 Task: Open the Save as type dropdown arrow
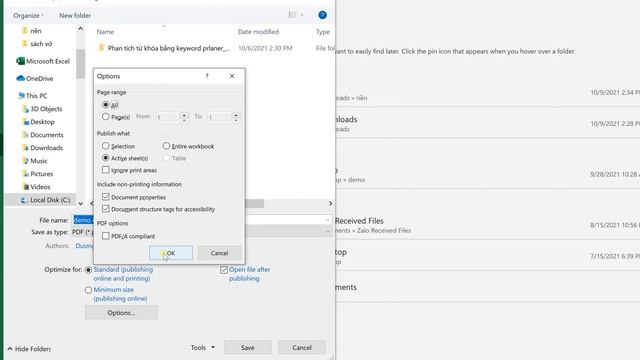coord(327,232)
